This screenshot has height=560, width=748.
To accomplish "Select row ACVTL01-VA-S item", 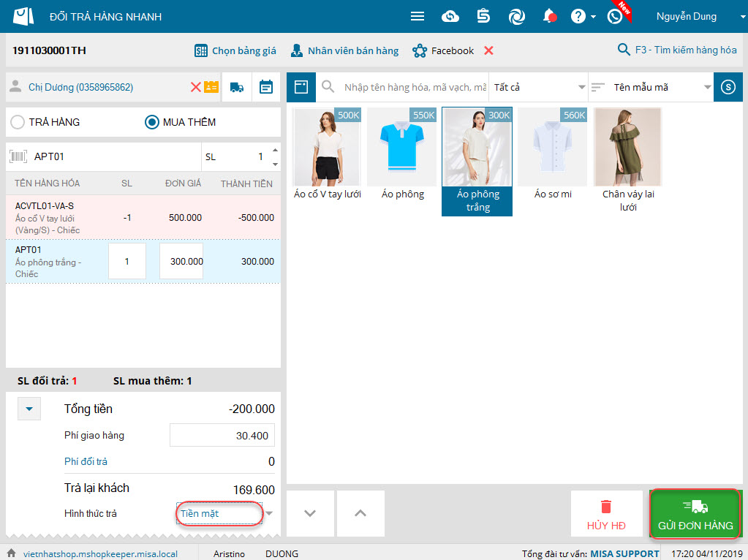I will pos(143,218).
